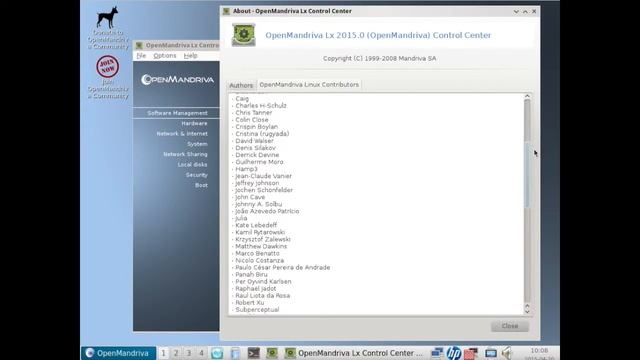Click the Control Center gear logo in About

(x=244, y=35)
